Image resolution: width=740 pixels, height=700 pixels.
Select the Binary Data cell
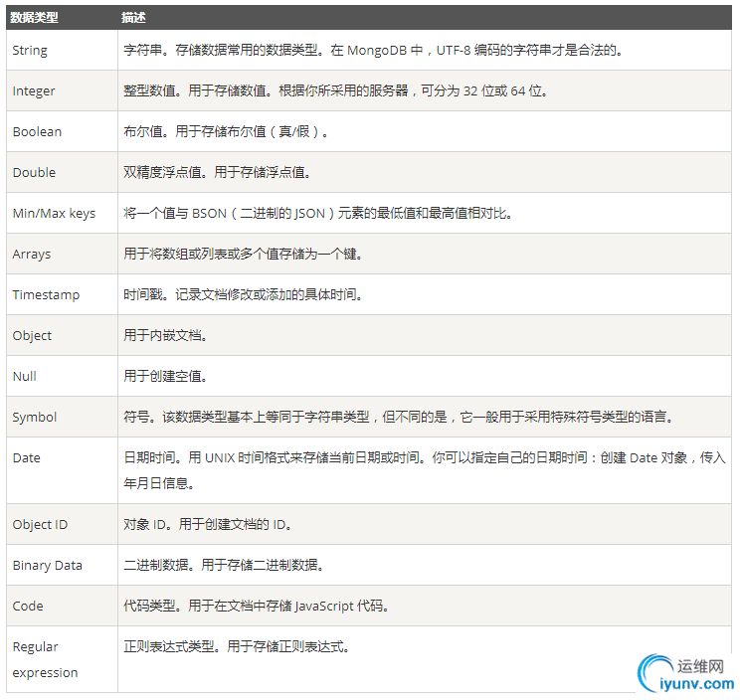tap(62, 565)
